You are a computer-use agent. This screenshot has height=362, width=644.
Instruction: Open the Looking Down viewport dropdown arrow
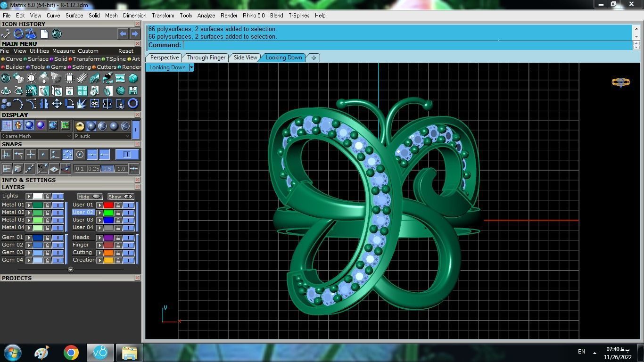tap(191, 67)
